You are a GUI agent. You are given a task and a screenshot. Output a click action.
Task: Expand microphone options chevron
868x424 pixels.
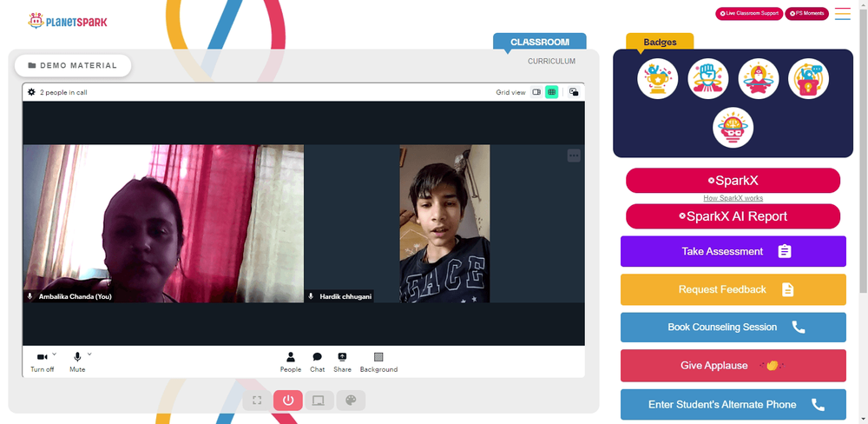point(89,354)
